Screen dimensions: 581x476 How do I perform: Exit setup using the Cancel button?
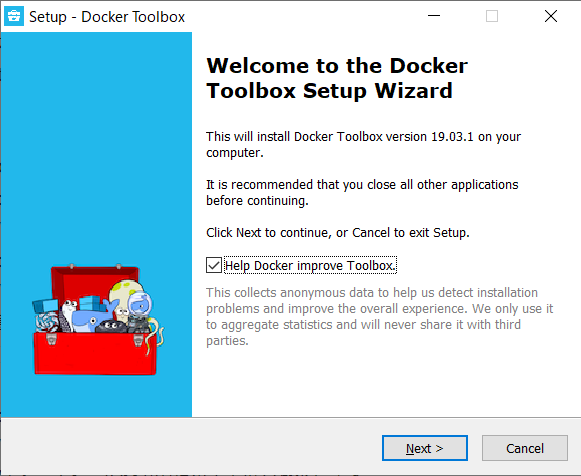coord(525,448)
